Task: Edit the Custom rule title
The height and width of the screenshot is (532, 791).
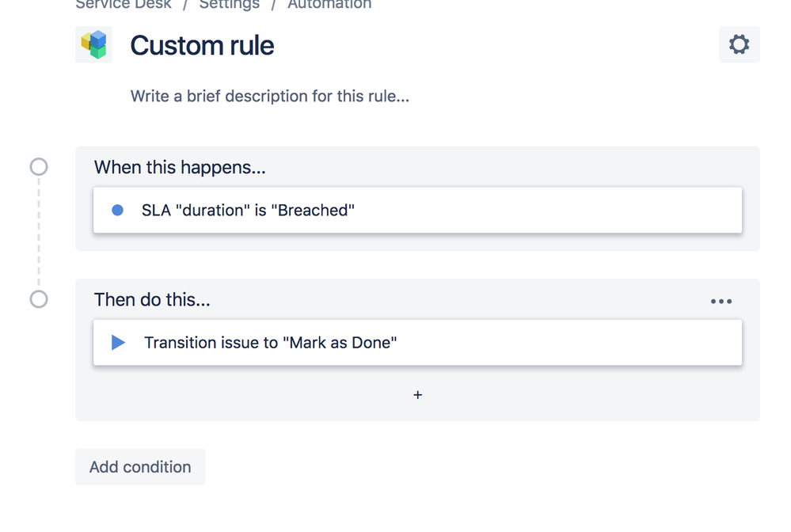Action: click(202, 45)
